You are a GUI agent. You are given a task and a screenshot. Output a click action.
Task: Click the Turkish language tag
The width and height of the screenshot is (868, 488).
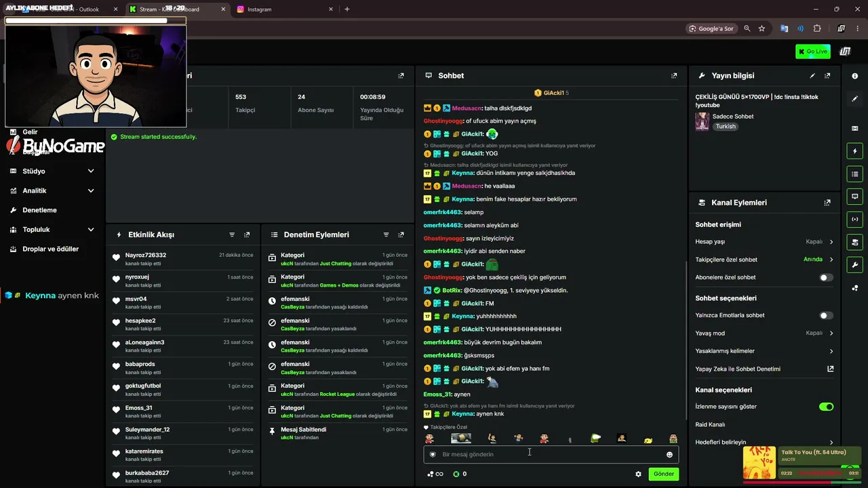pyautogui.click(x=725, y=127)
